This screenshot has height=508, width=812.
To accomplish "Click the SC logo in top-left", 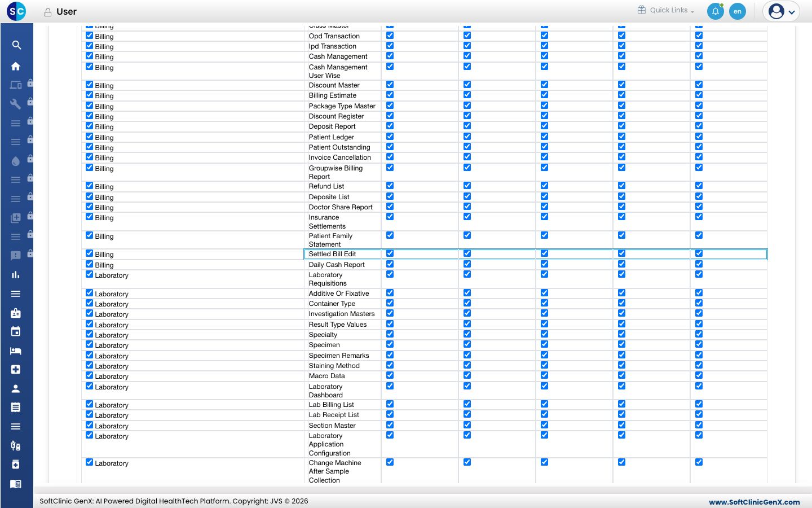I will click(16, 11).
